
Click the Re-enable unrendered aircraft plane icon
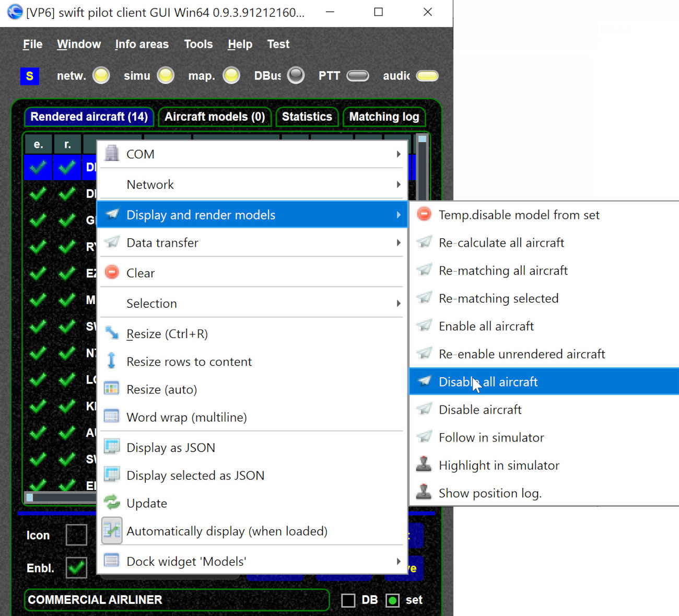click(424, 353)
